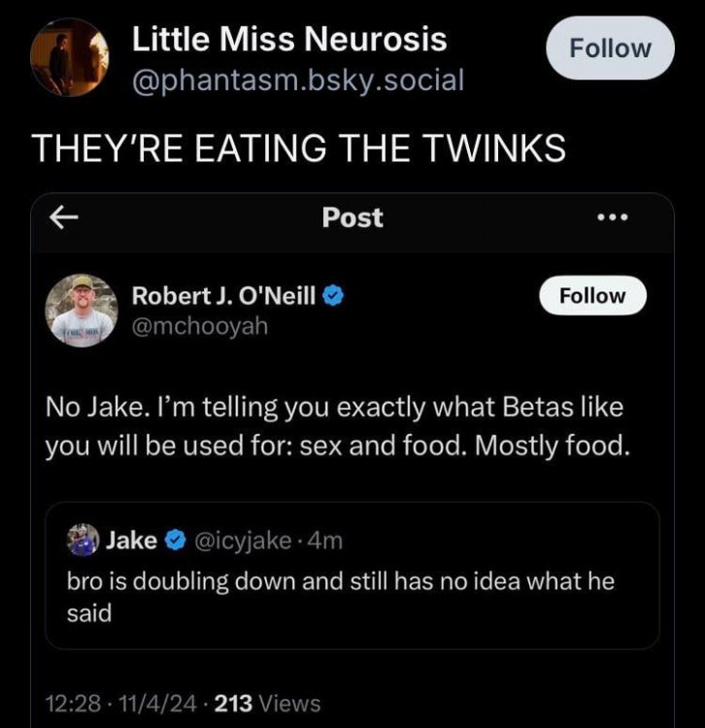705x728 pixels.
Task: Follow Robert J. O'Neill with white button
Action: [x=592, y=296]
